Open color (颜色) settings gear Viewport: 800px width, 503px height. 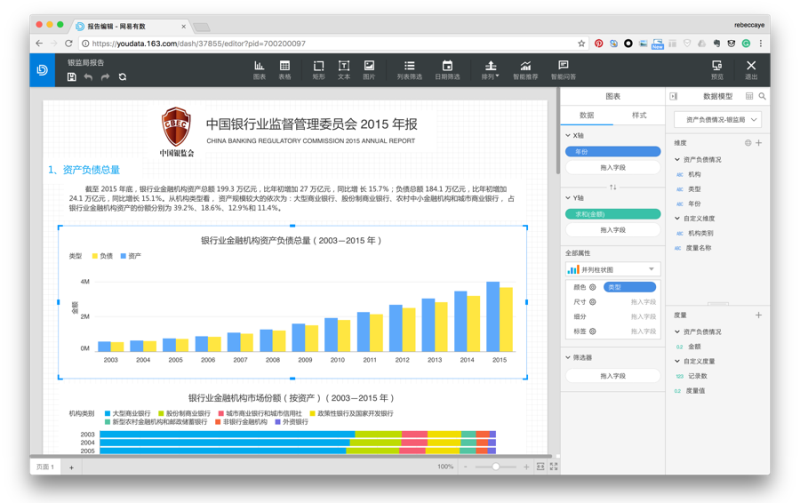coord(593,287)
